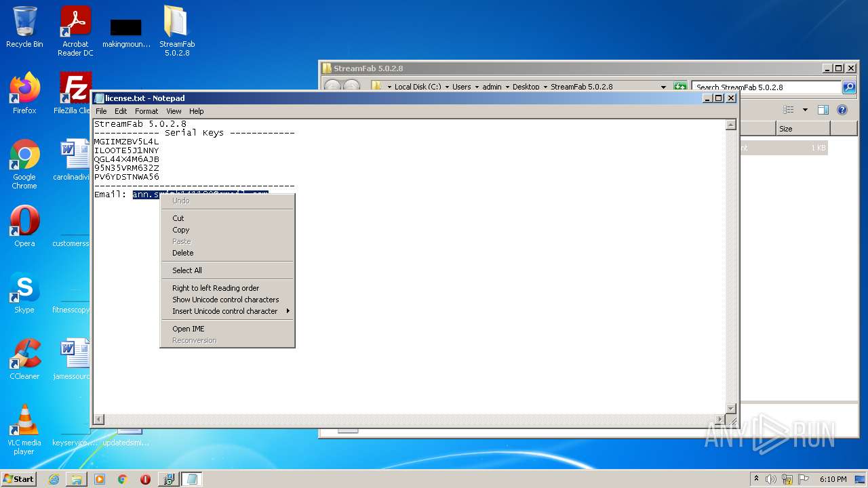Open Windows Media Player taskbar icon

100,479
